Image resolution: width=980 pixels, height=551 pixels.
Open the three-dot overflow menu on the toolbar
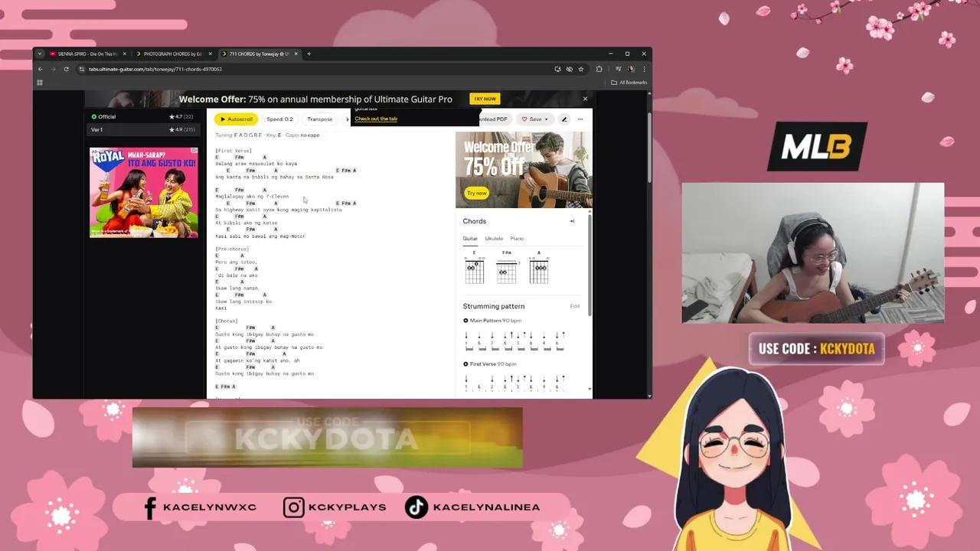pos(580,119)
